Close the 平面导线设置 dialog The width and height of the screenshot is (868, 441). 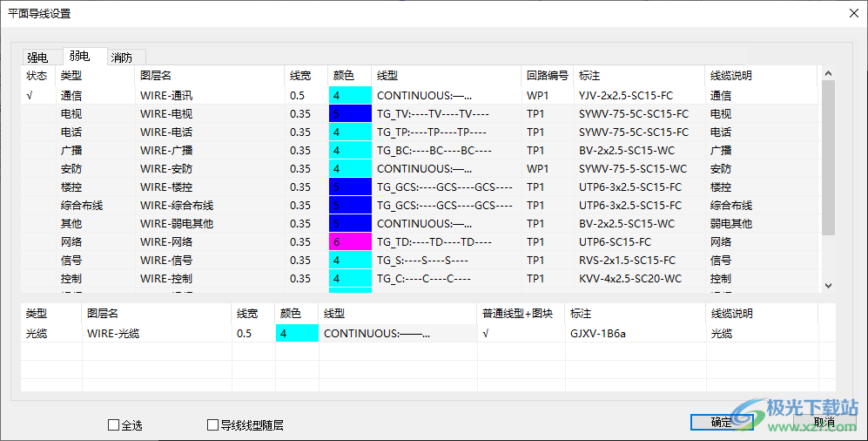click(x=853, y=13)
